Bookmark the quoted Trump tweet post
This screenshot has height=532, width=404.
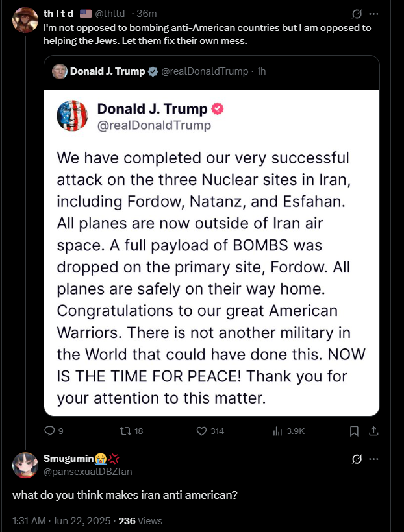pyautogui.click(x=354, y=431)
